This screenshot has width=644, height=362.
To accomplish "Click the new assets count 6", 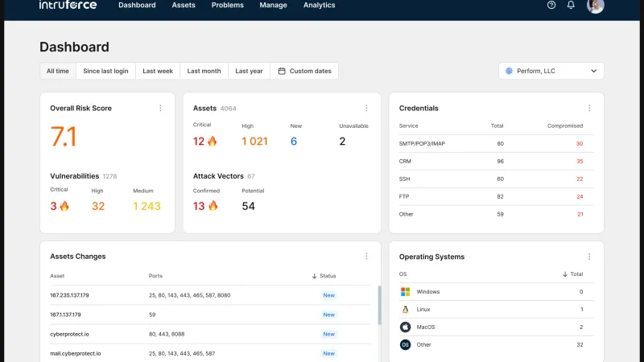I will pos(294,142).
